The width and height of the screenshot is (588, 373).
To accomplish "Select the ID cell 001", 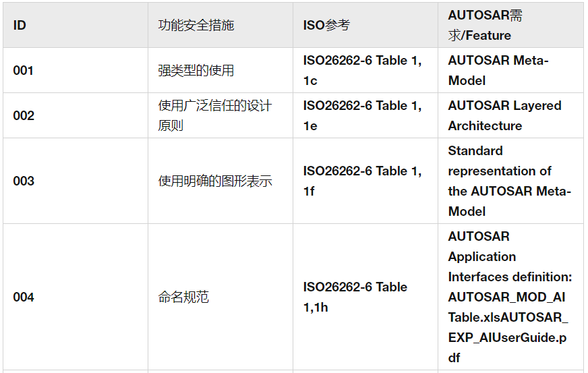I will pos(23,70).
